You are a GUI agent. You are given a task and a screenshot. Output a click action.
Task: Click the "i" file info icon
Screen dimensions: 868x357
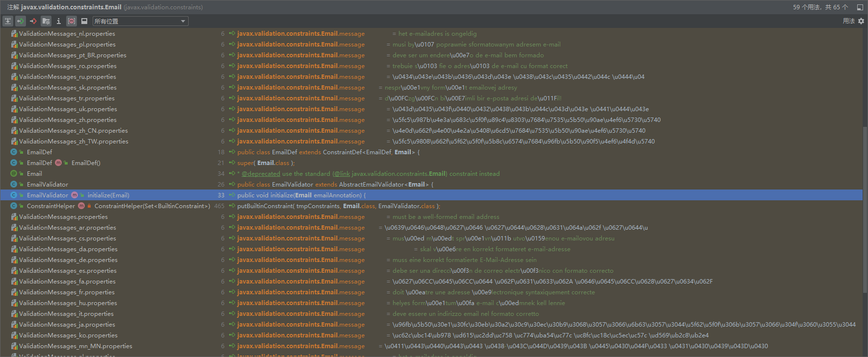pyautogui.click(x=59, y=21)
